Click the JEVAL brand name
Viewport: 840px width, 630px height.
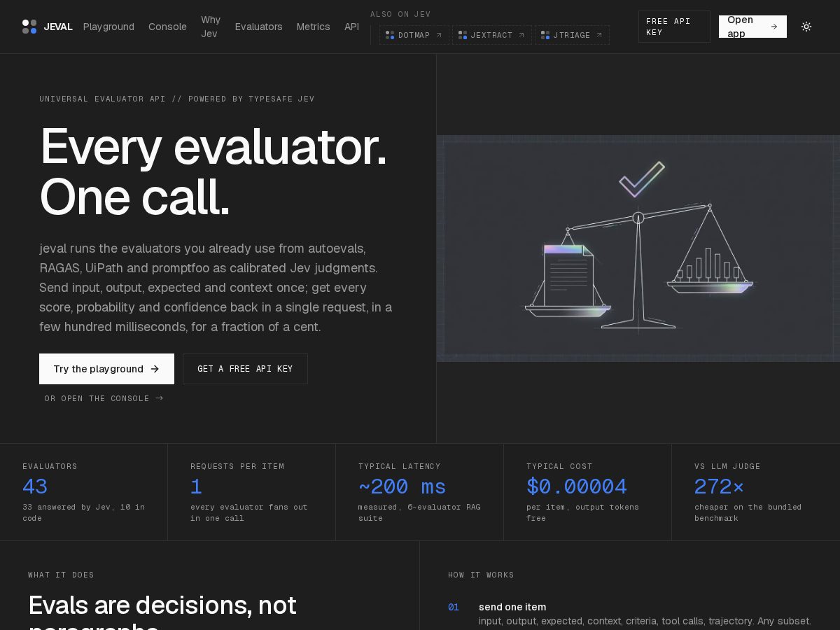coord(58,27)
